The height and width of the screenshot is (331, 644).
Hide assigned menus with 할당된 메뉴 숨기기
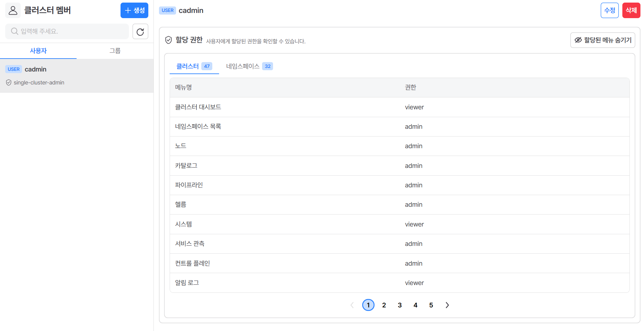pos(603,40)
